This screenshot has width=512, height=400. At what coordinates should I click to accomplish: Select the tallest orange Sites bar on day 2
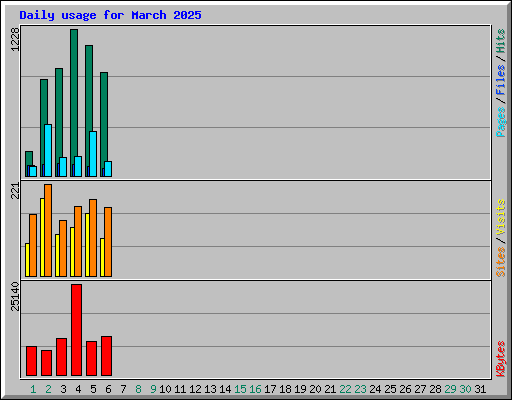click(48, 230)
